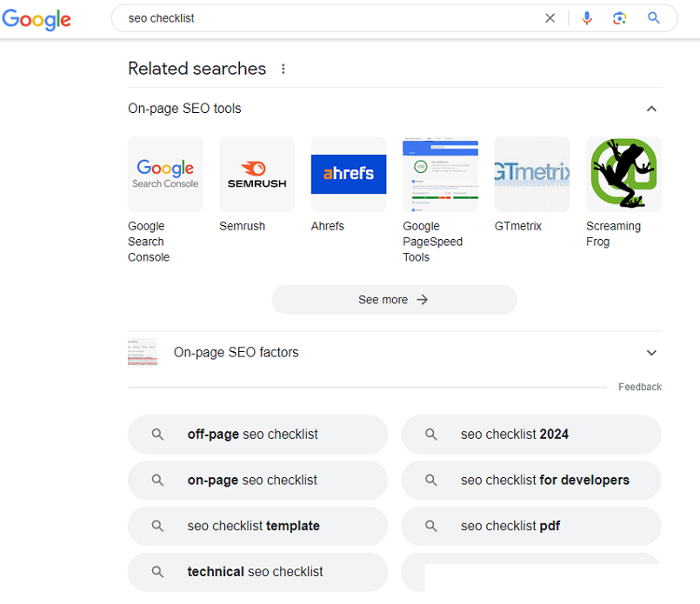Open the three-dot menu beside Related searches
The image size is (700, 604).
[283, 69]
